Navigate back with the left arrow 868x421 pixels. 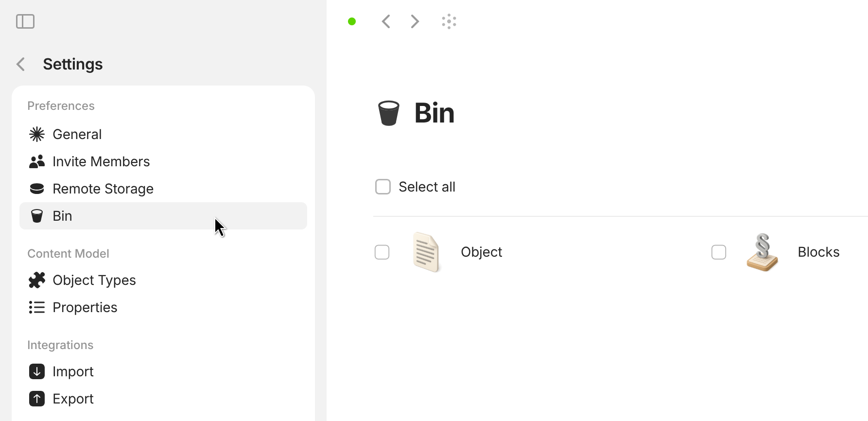coord(386,21)
